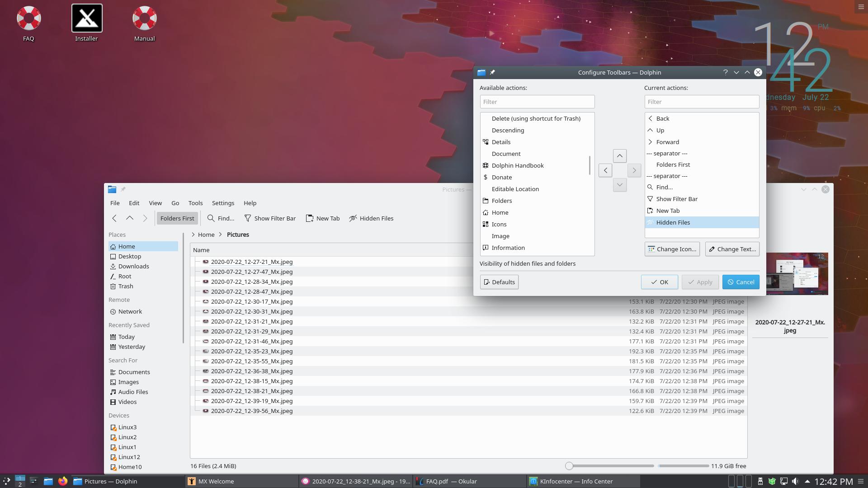Viewport: 868px width, 488px height.
Task: Toggle Show Filter Bar in toolbar
Action: click(270, 218)
